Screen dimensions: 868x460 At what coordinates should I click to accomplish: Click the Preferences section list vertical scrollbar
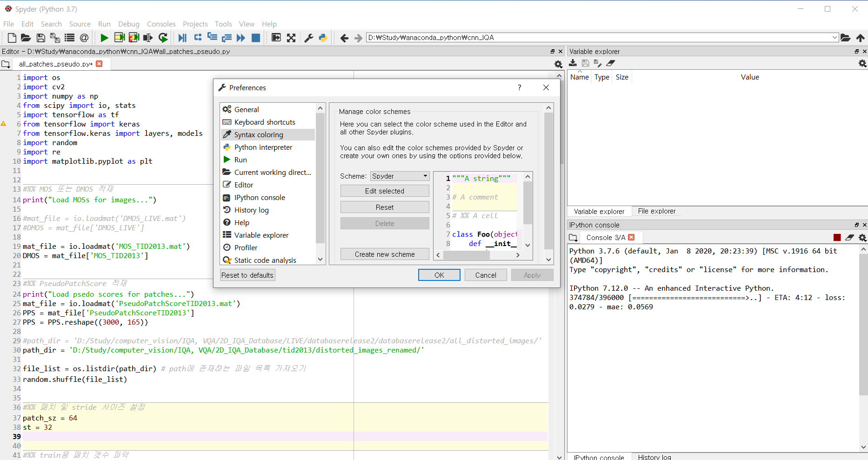[x=320, y=184]
